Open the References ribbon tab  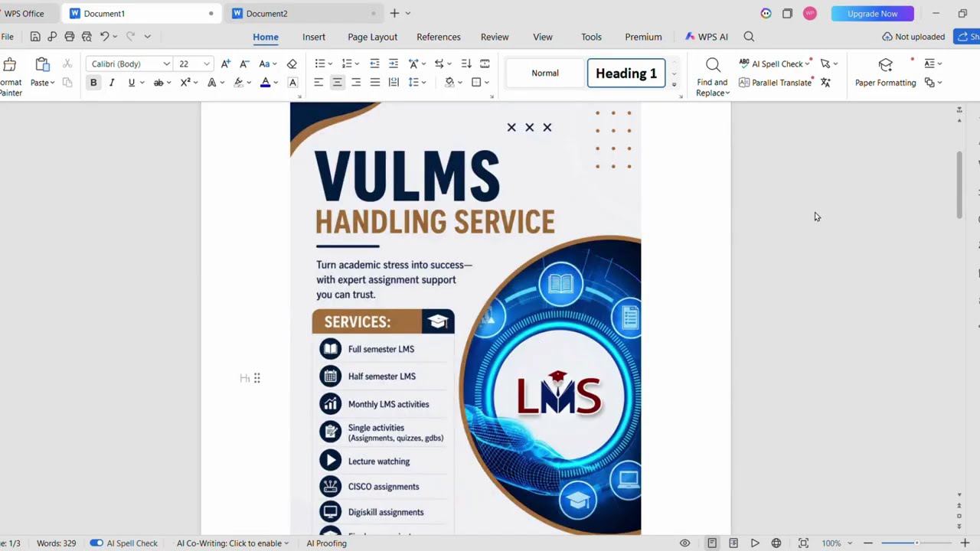(x=439, y=37)
